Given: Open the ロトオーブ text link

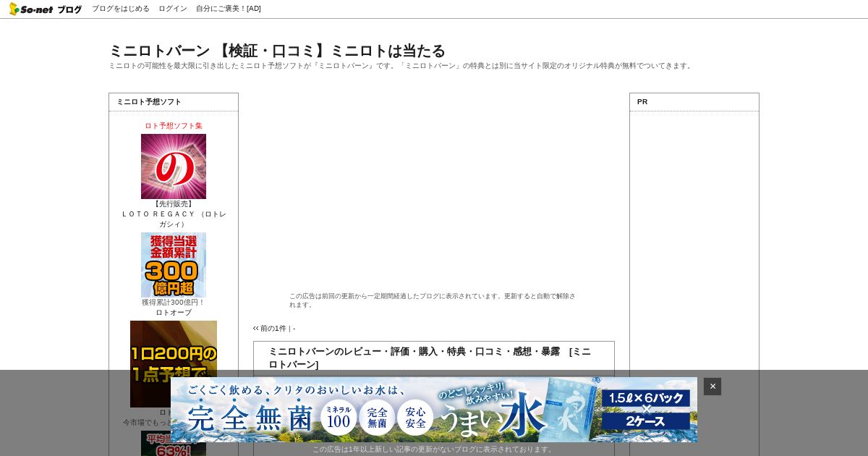Looking at the screenshot, I should pos(174,313).
